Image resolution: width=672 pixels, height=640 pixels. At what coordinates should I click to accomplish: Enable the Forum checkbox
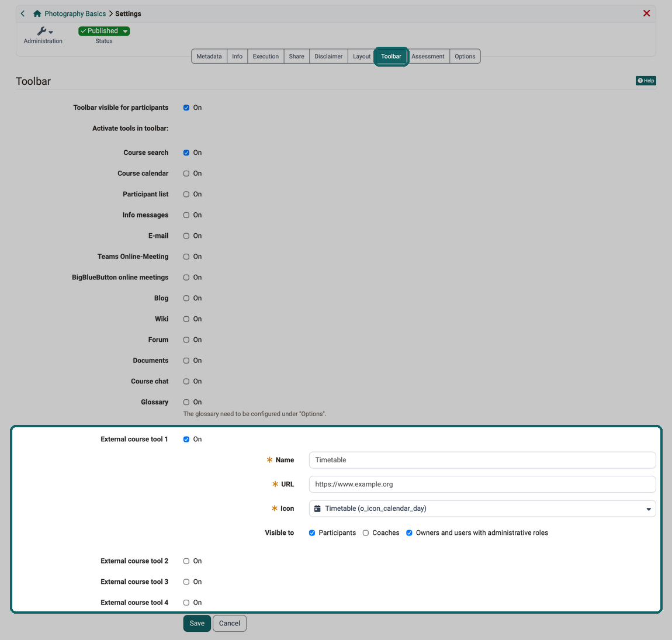pos(186,340)
